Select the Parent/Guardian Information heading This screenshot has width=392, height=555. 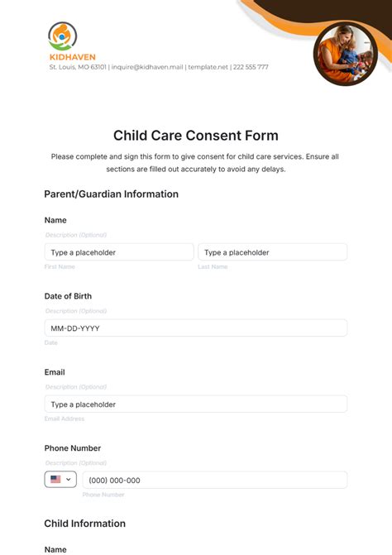(111, 194)
